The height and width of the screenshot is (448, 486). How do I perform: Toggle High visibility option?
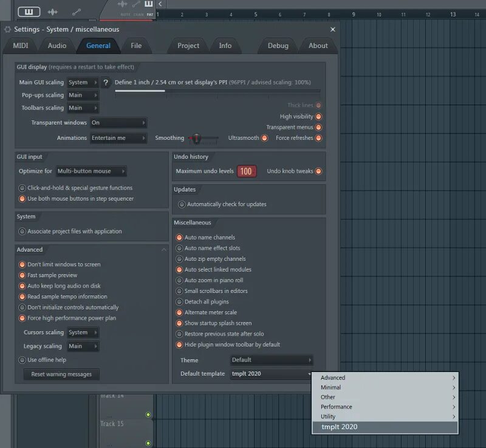tap(318, 117)
